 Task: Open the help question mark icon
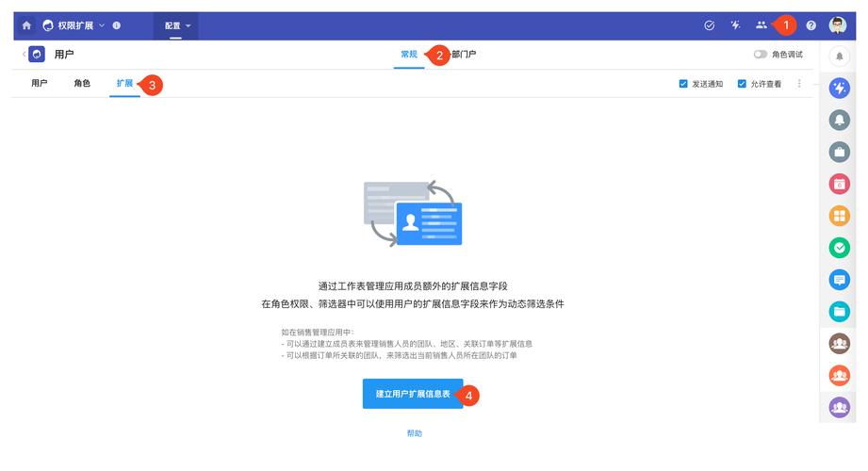tap(811, 25)
